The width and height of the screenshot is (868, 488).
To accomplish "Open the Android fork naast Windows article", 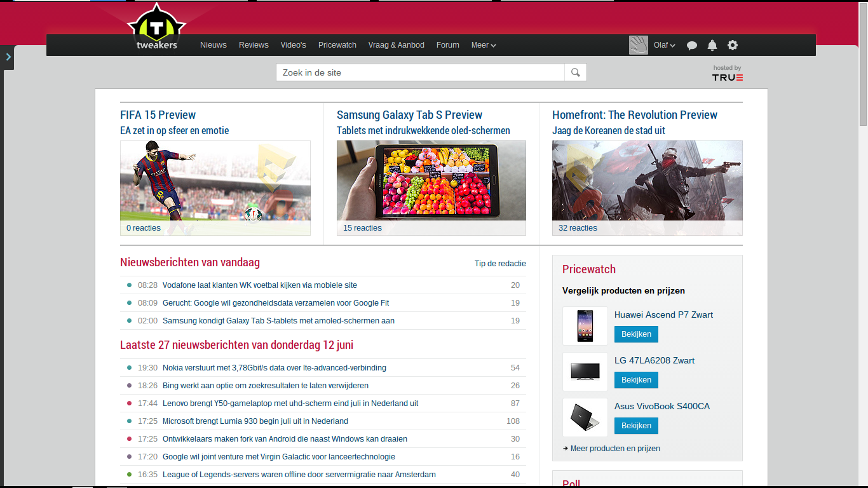I will coord(285,439).
